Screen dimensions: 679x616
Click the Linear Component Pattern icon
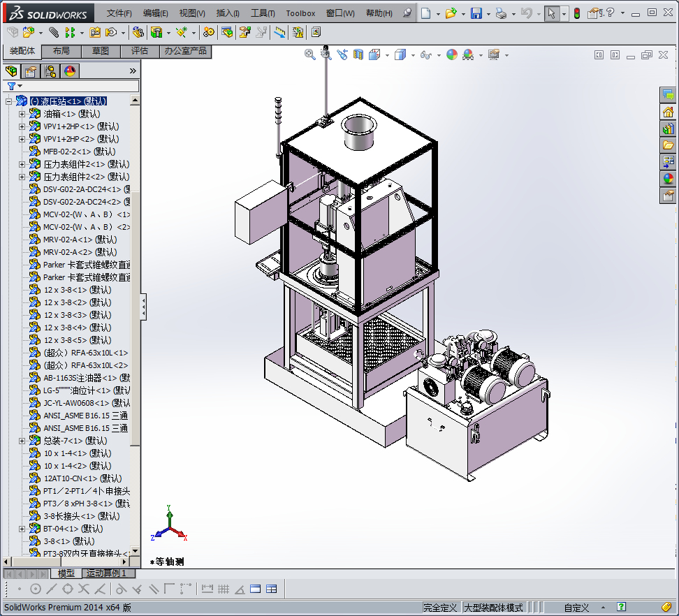[69, 32]
